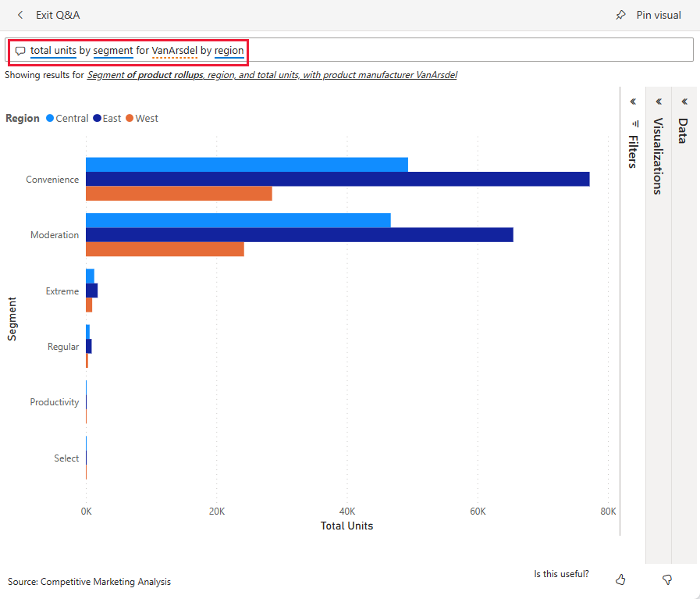Click the Exit Q&A button

(58, 15)
